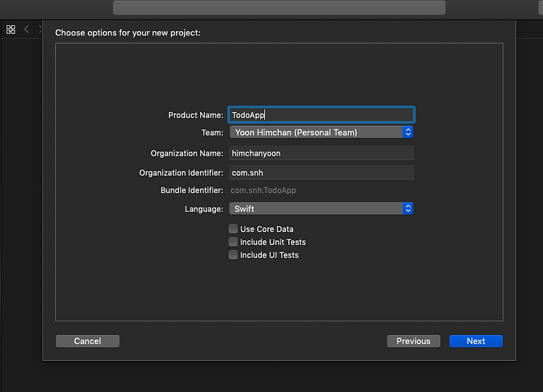Open the related items grid icon

(11, 30)
